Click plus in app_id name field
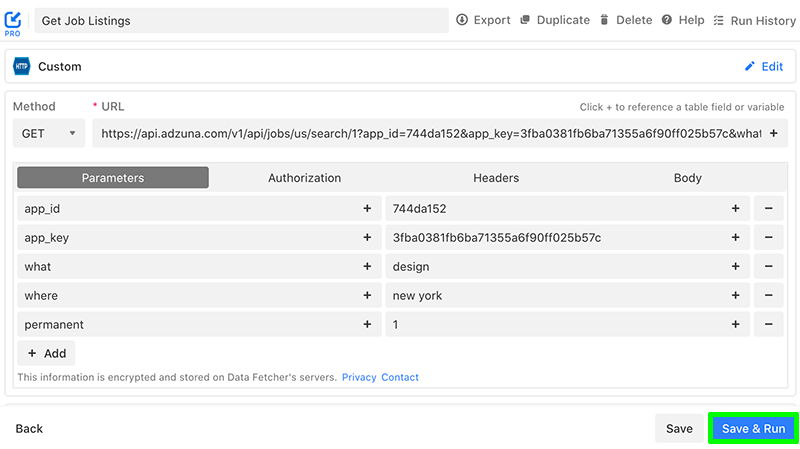This screenshot has height=449, width=800. 367,208
